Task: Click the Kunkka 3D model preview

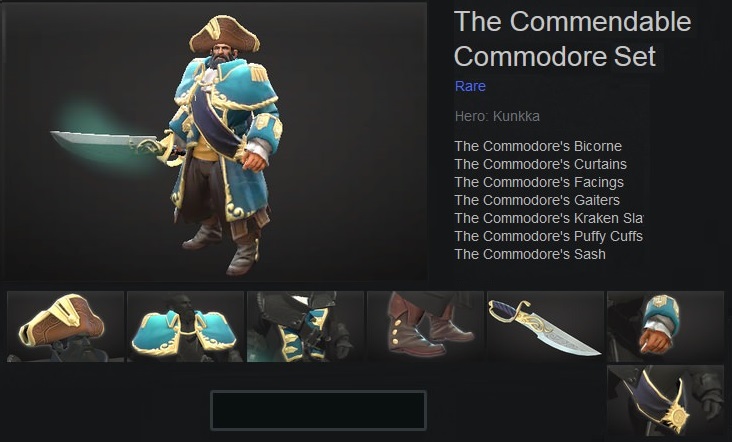Action: [215, 141]
